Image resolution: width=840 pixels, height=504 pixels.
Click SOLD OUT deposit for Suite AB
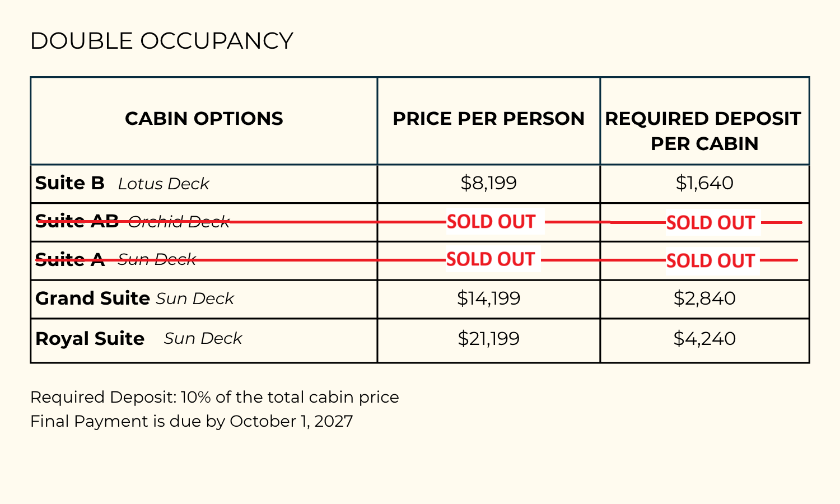[x=711, y=223]
